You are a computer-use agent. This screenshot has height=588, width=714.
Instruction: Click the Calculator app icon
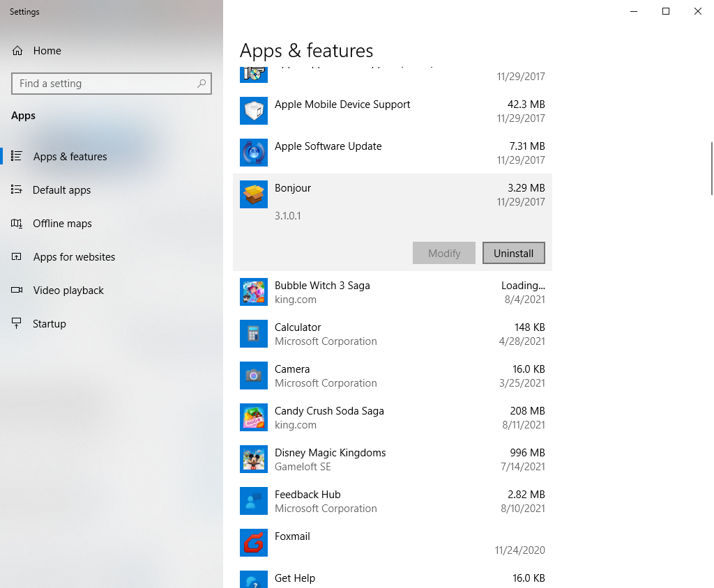click(254, 334)
